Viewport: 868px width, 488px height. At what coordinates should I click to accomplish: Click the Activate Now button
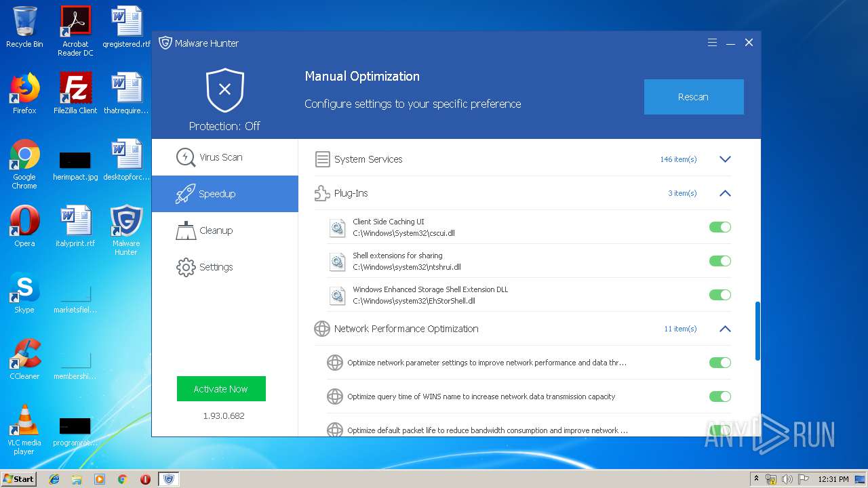pyautogui.click(x=221, y=389)
